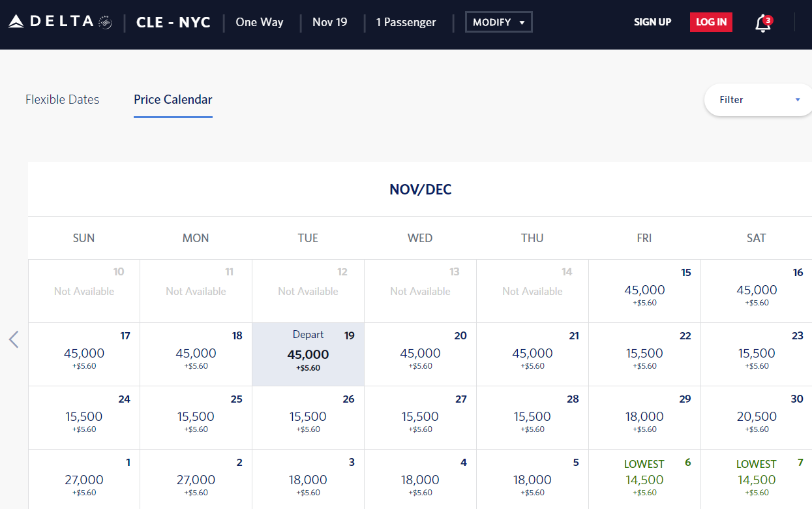The image size is (812, 509).
Task: Select November 15 fare of 45,000 miles
Action: click(644, 291)
